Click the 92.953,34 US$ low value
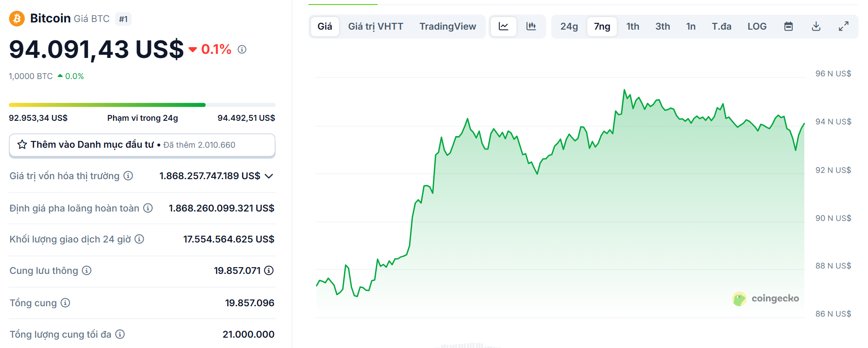Viewport: 868px width, 348px height. pos(38,118)
